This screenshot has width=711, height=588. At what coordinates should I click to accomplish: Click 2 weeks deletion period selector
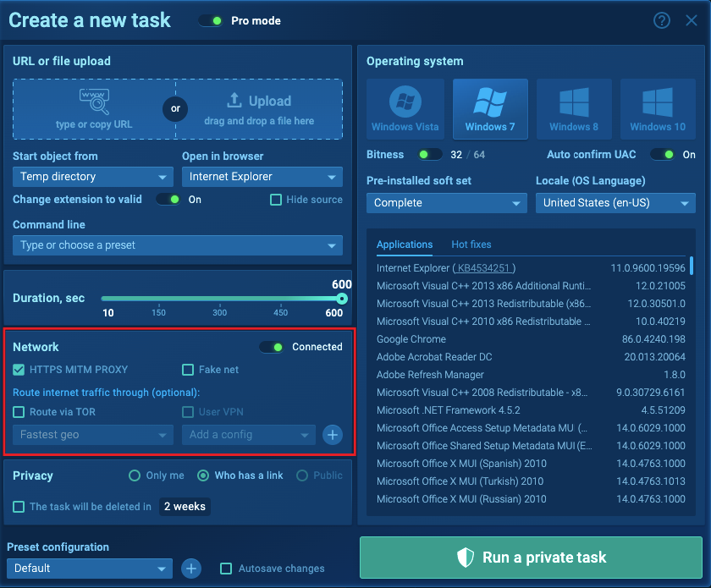click(185, 507)
